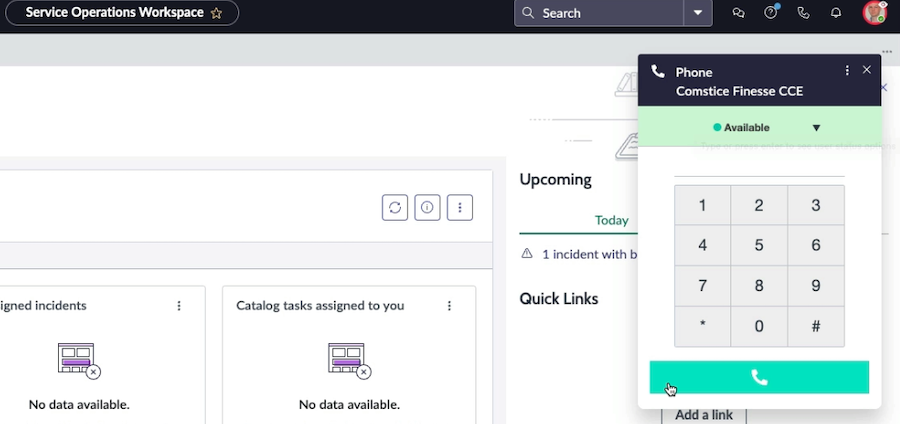Screen dimensions: 900x424
Task: Click the phone icon in top header
Action: tap(803, 13)
